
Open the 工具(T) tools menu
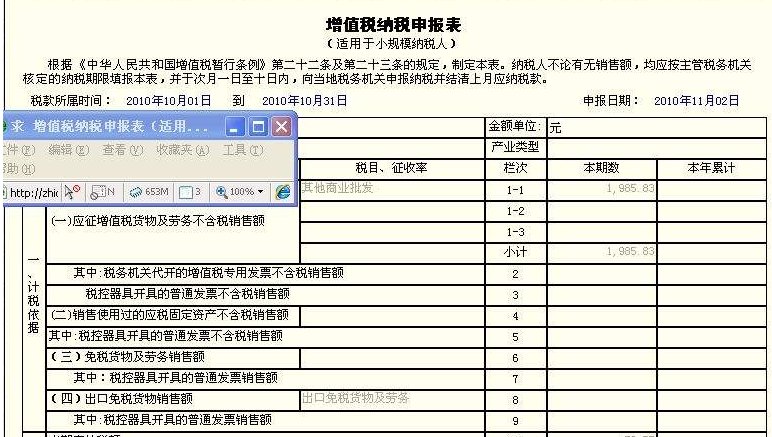(243, 150)
